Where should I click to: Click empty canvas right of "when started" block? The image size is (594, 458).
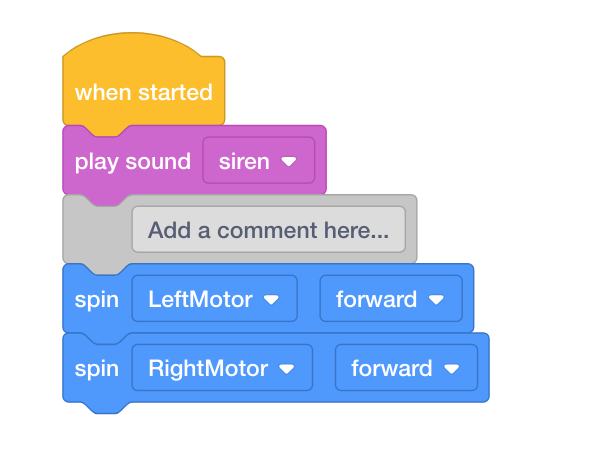[x=379, y=83]
